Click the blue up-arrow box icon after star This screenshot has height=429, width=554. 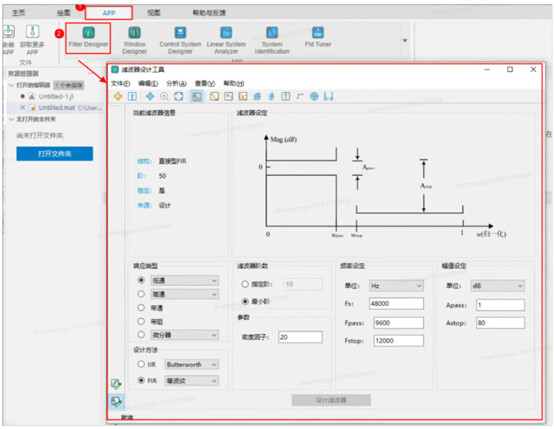(x=132, y=96)
